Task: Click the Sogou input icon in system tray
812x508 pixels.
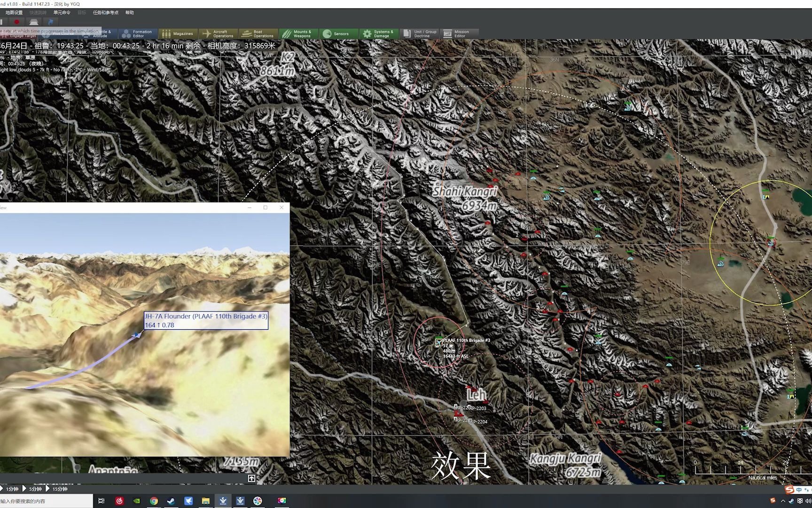Action: [773, 500]
